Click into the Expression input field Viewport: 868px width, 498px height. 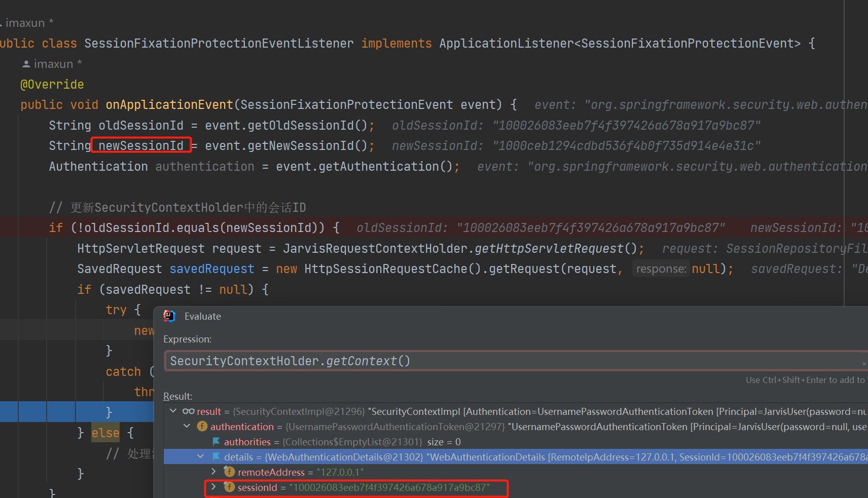[x=507, y=361]
